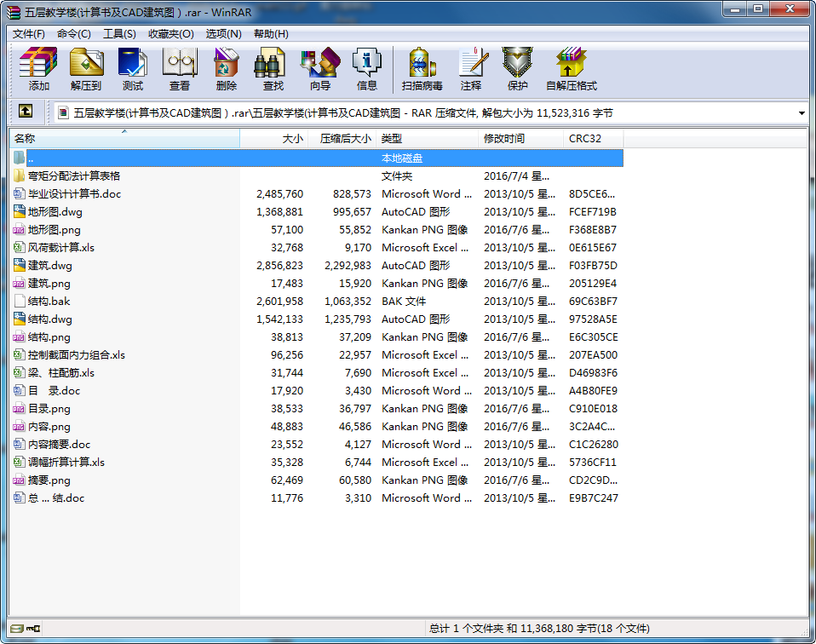This screenshot has width=816, height=644.
Task: Select file 梁、柱配筋.xls
Action: 60,373
